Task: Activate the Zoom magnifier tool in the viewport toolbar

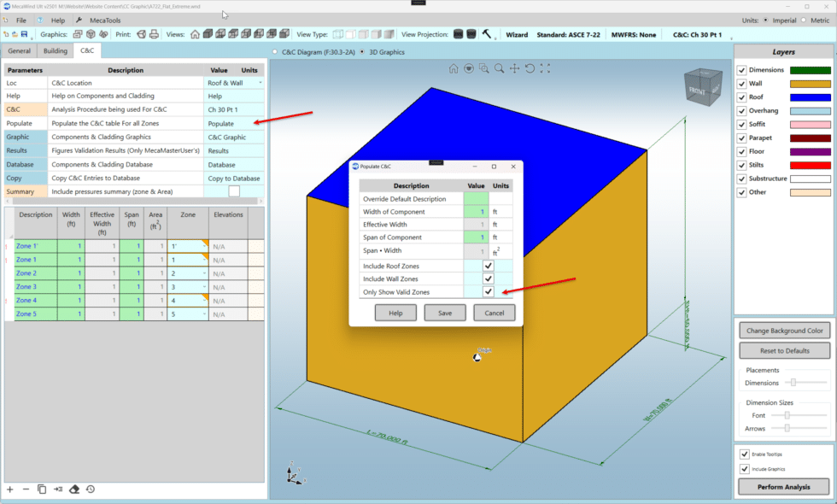Action: click(499, 67)
